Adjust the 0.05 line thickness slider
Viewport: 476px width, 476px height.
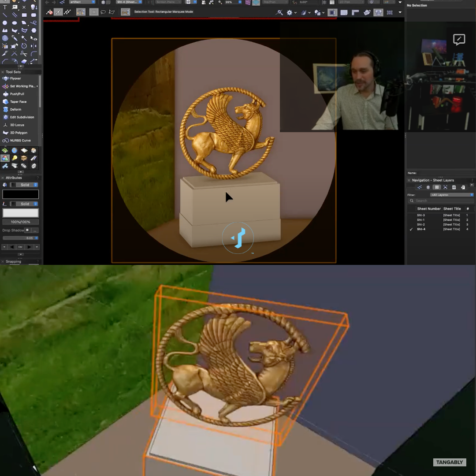click(x=20, y=238)
